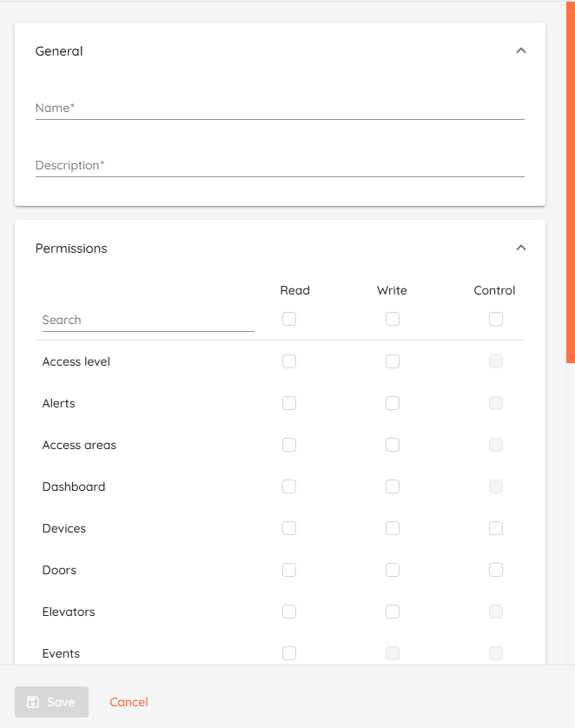Click the orange vertical scrollbar thumb
575x728 pixels.
point(571,182)
